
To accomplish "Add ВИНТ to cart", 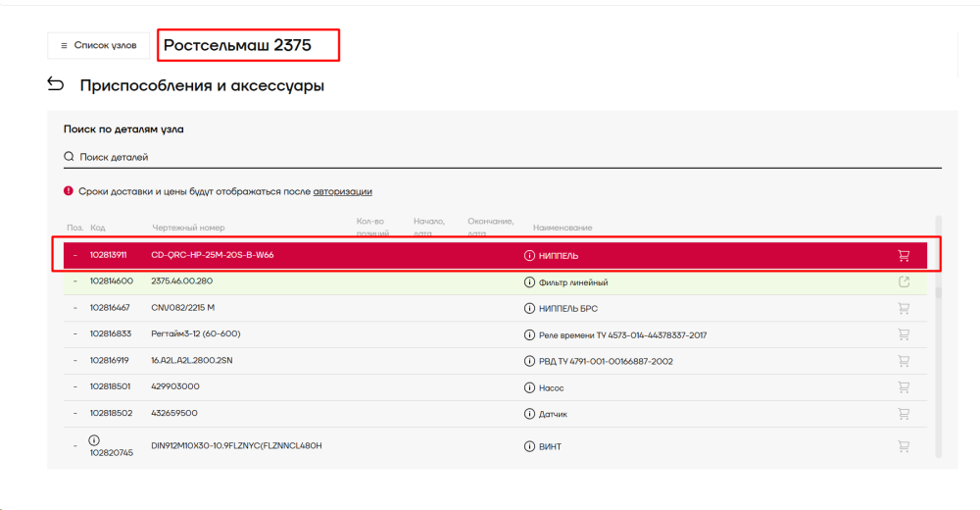I will (x=904, y=446).
